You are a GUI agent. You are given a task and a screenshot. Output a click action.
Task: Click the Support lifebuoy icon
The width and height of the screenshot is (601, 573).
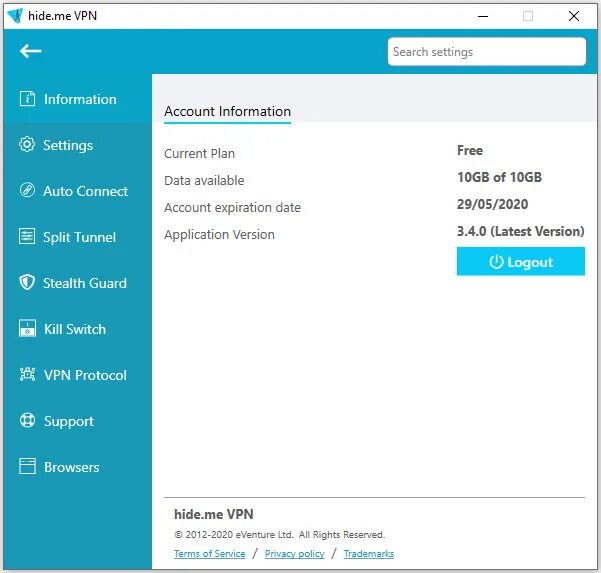click(x=27, y=420)
